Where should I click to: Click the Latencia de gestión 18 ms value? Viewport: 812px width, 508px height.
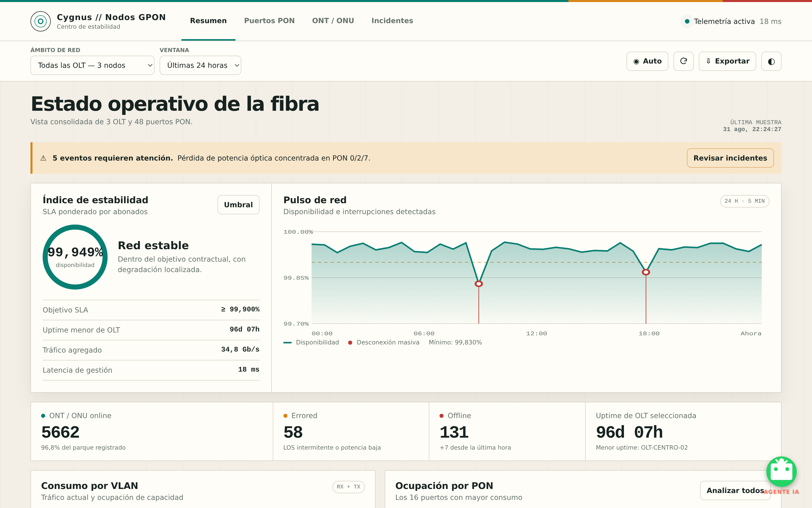pos(249,370)
